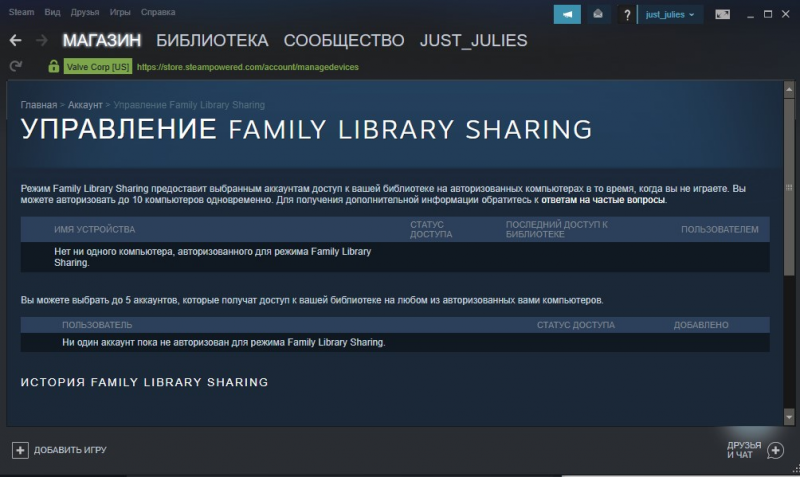Click the ПОЛЬЗОВАТЕЛЕМ column header
The image size is (800, 477).
click(x=719, y=230)
